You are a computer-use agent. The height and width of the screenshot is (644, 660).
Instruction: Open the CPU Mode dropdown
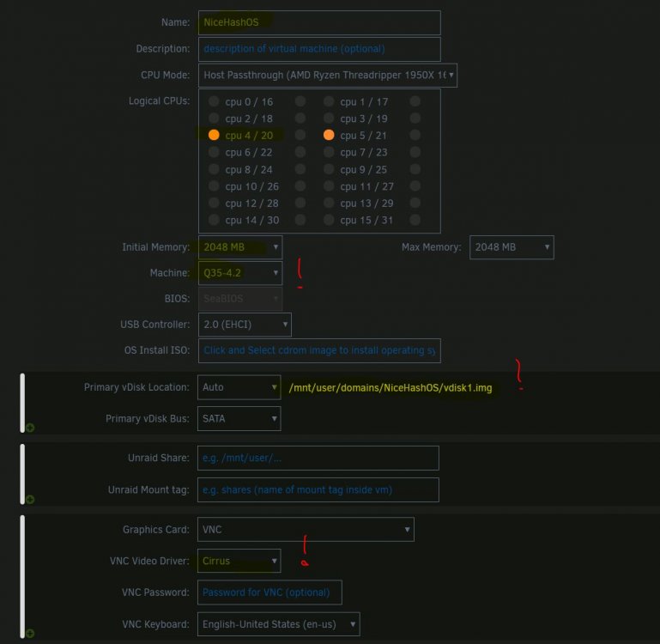(328, 75)
